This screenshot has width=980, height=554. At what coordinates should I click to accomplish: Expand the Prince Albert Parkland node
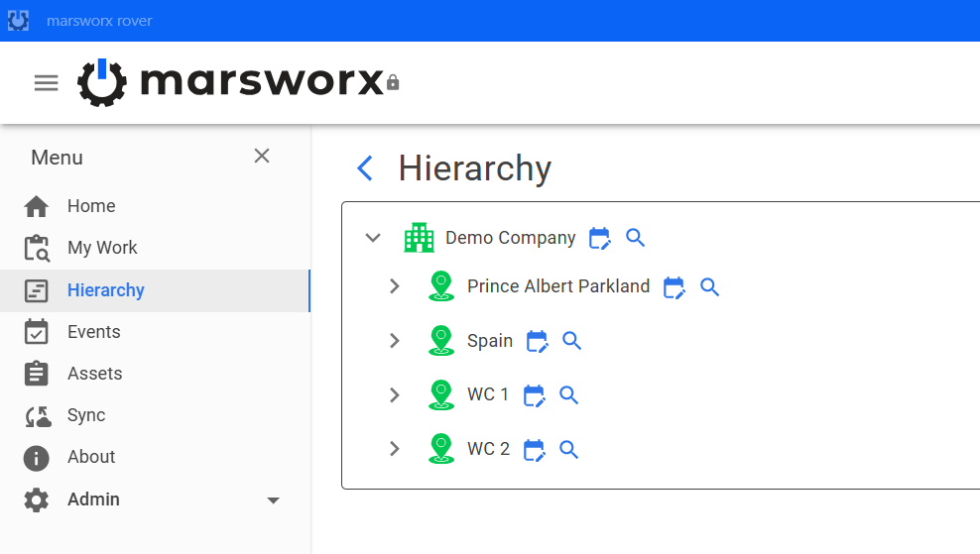click(395, 286)
